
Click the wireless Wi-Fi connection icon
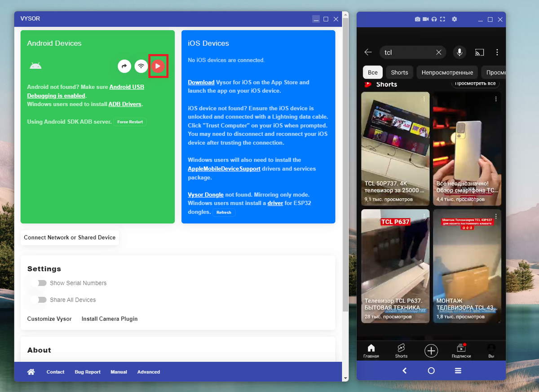[x=141, y=66]
